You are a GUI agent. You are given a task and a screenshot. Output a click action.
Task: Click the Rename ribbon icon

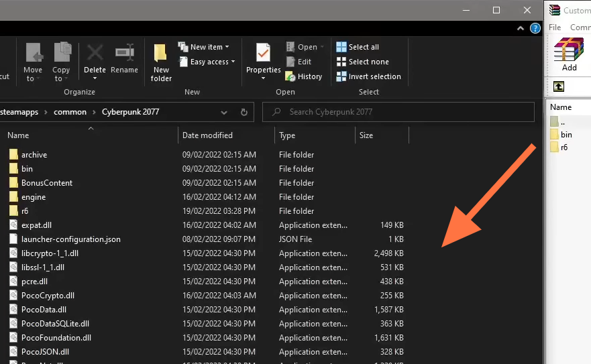click(124, 52)
